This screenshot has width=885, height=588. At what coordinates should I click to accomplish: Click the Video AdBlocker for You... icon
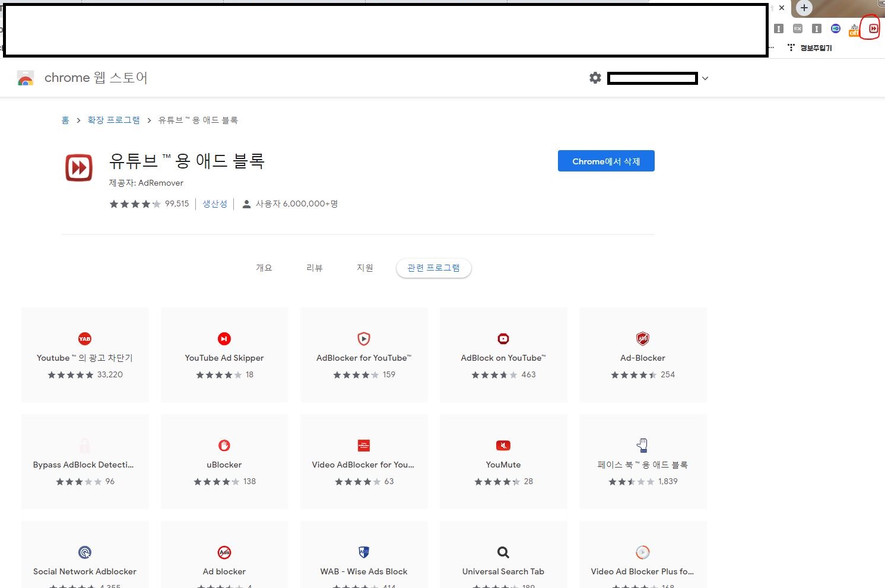click(x=364, y=446)
